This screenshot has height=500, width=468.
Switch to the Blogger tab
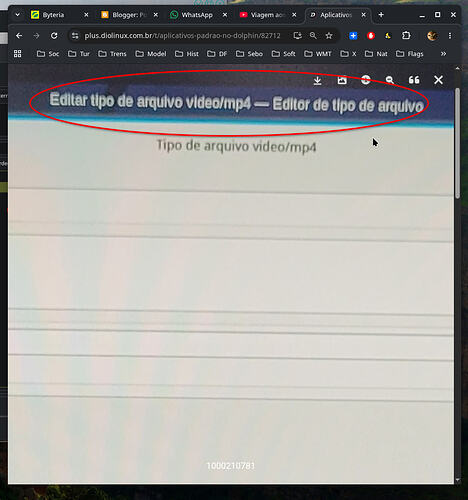pos(129,15)
